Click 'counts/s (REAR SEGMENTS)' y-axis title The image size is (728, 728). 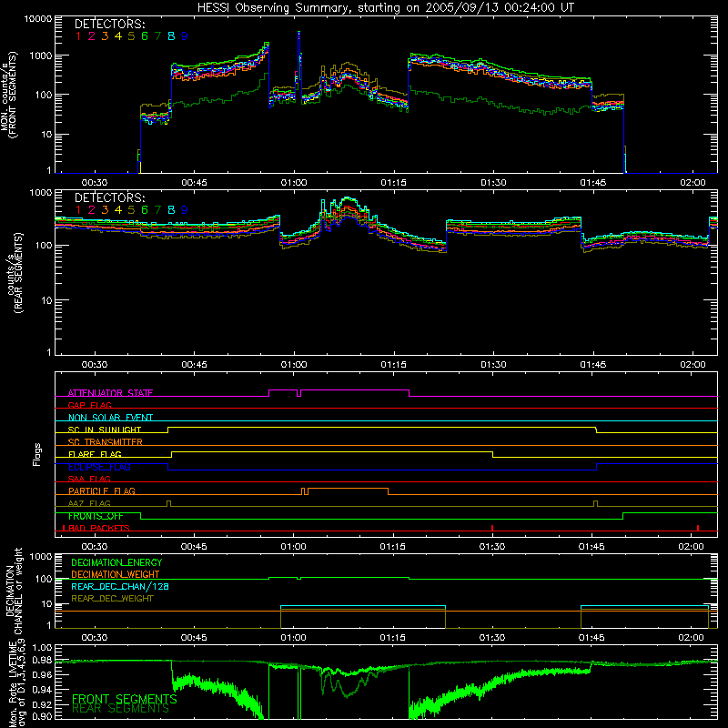(14, 274)
